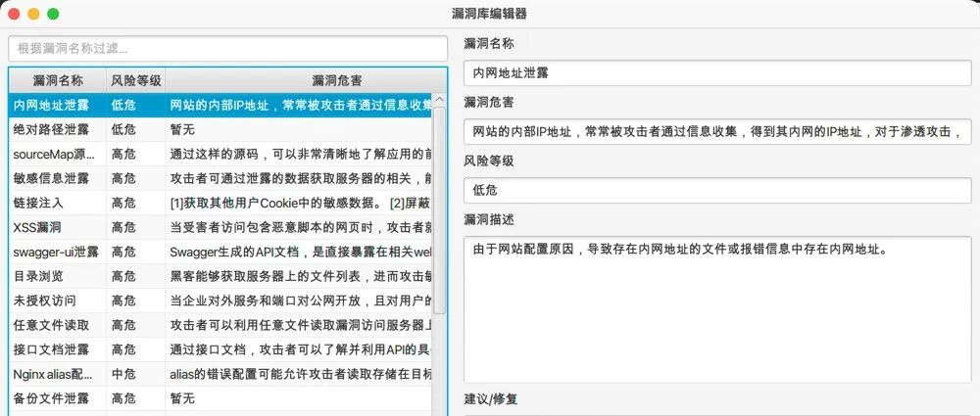Click hazard text of 链接注入 about Cookie
This screenshot has height=416, width=980.
300,203
